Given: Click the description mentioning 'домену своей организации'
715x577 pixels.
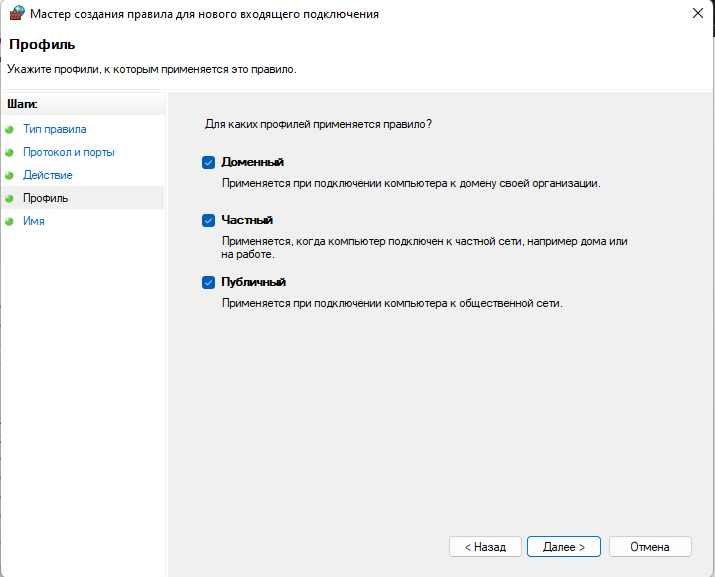Looking at the screenshot, I should pyautogui.click(x=411, y=183).
